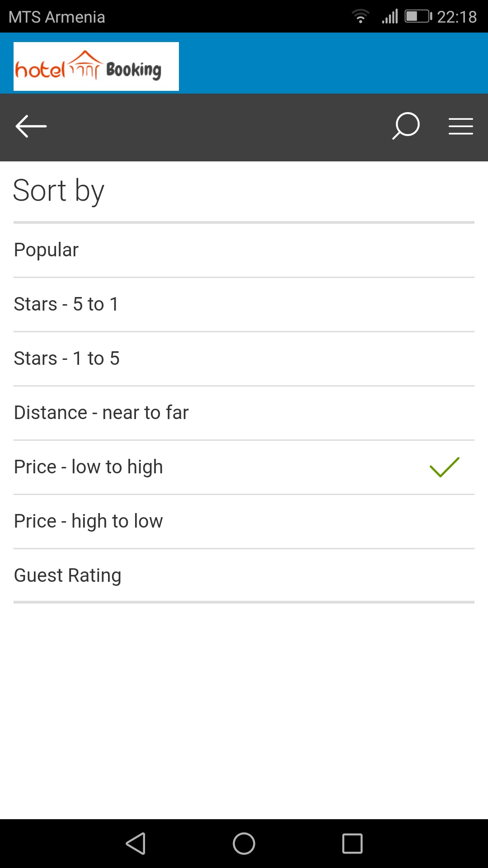This screenshot has width=488, height=868.
Task: Tap the battery status icon
Action: tap(418, 17)
